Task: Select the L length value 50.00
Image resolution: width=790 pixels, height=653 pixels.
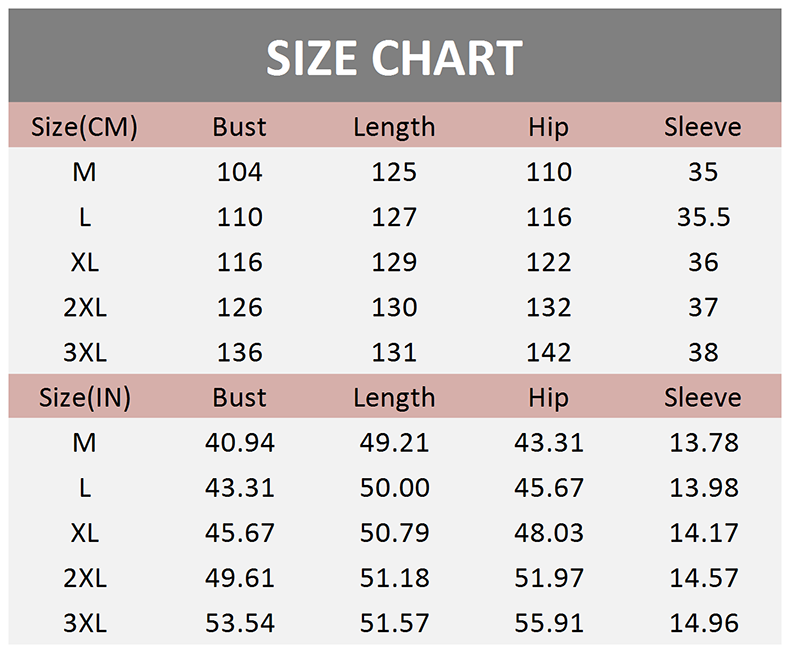Action: coord(394,488)
